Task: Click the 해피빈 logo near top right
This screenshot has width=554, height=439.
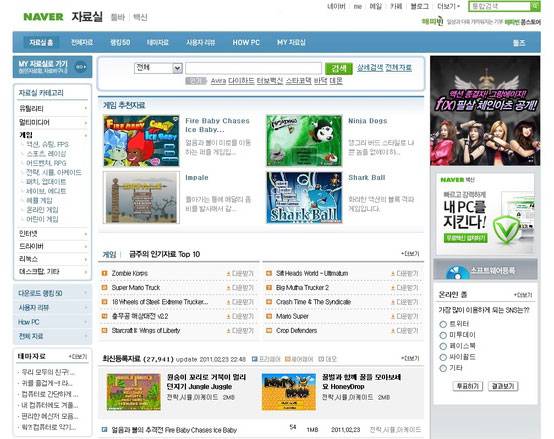Action: click(x=432, y=22)
